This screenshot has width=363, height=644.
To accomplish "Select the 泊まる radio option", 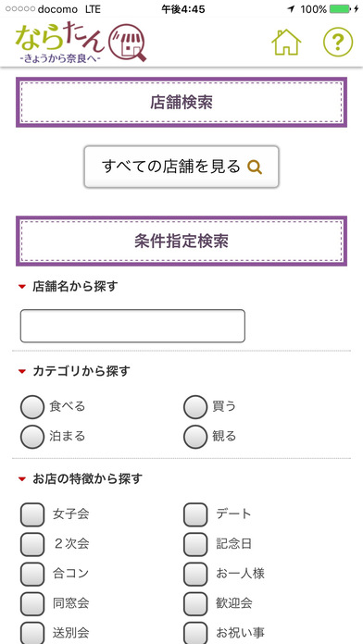I will [x=32, y=436].
